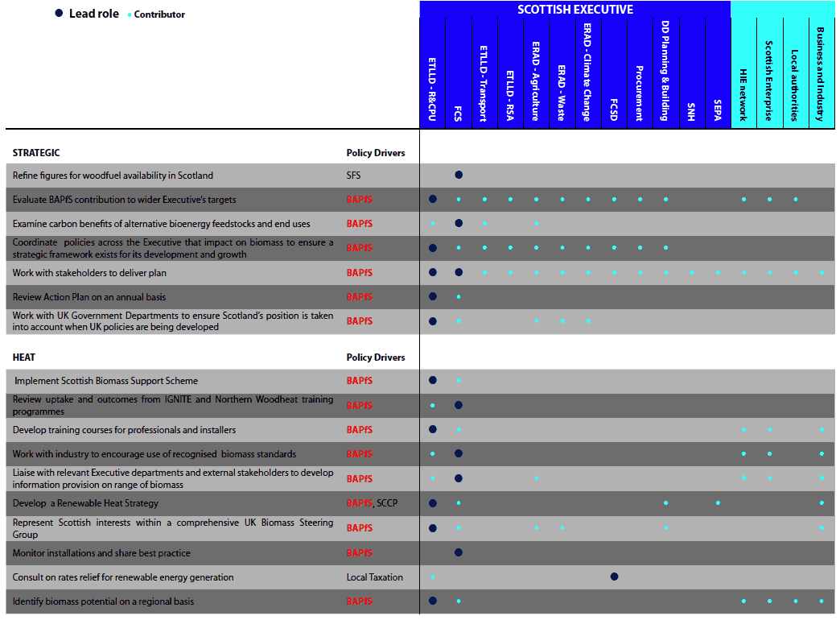The height and width of the screenshot is (620, 840).
Task: Click Policy Drivers heading in STRATEGIC section
Action: click(376, 153)
